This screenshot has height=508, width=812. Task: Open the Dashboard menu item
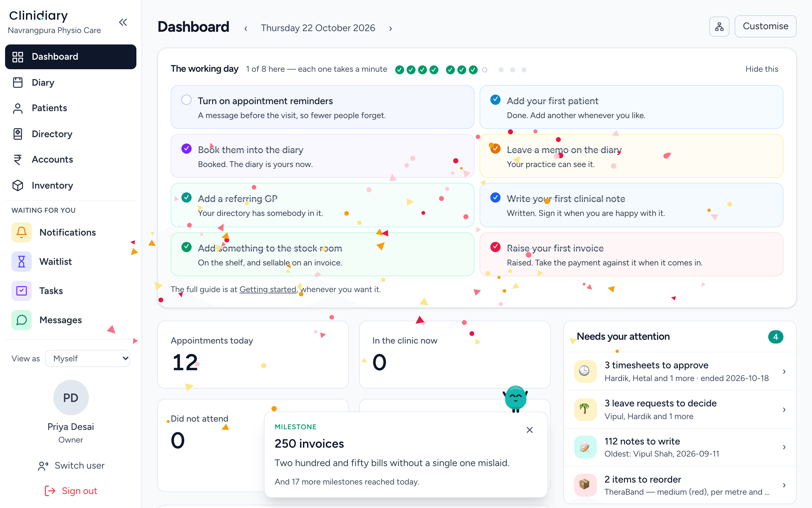point(71,57)
